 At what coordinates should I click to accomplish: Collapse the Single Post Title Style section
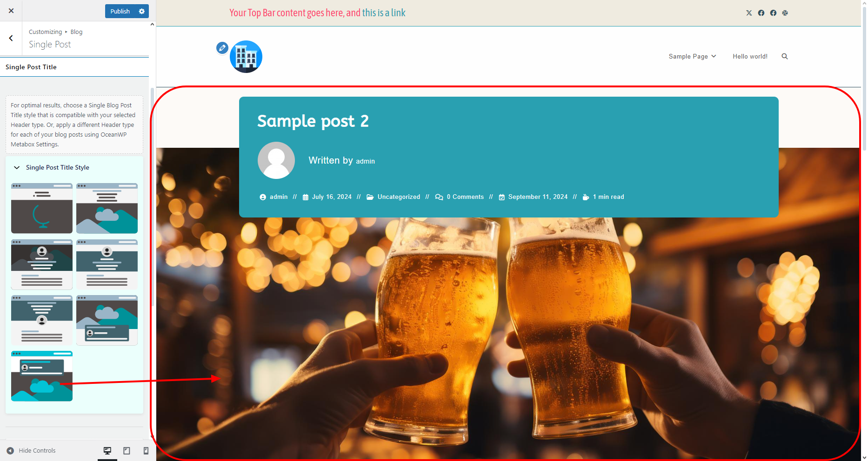click(17, 167)
